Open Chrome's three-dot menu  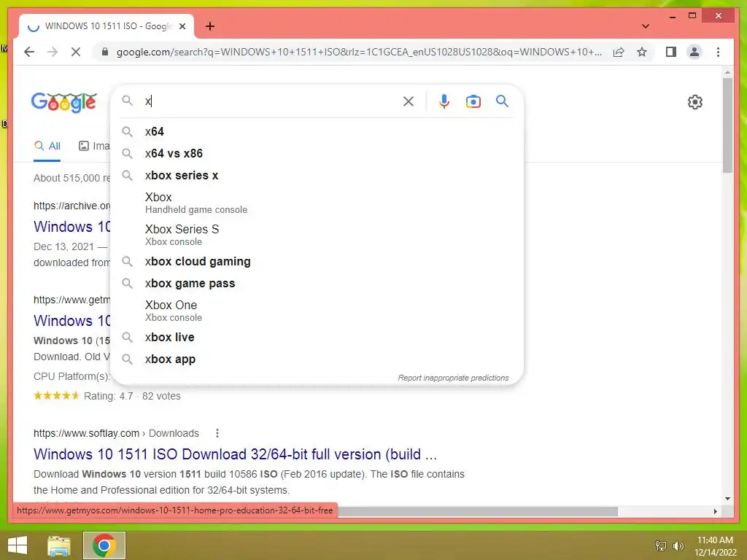pyautogui.click(x=718, y=52)
